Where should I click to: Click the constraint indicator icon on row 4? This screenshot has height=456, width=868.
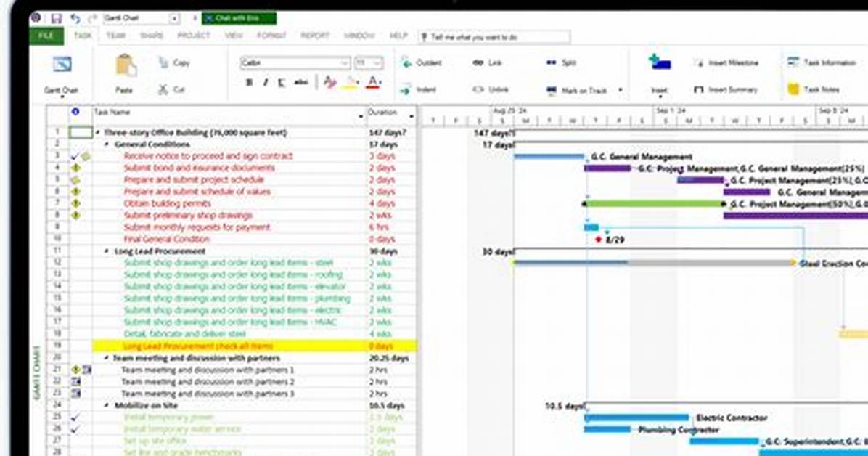click(75, 168)
